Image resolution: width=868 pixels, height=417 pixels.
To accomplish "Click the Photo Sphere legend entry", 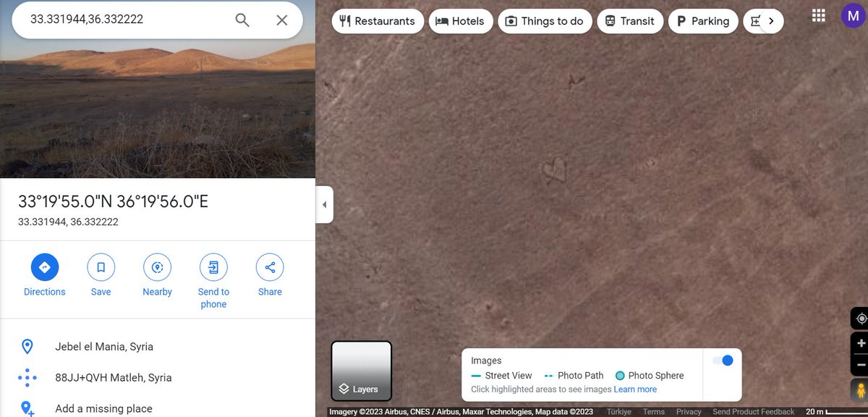I will click(x=650, y=376).
